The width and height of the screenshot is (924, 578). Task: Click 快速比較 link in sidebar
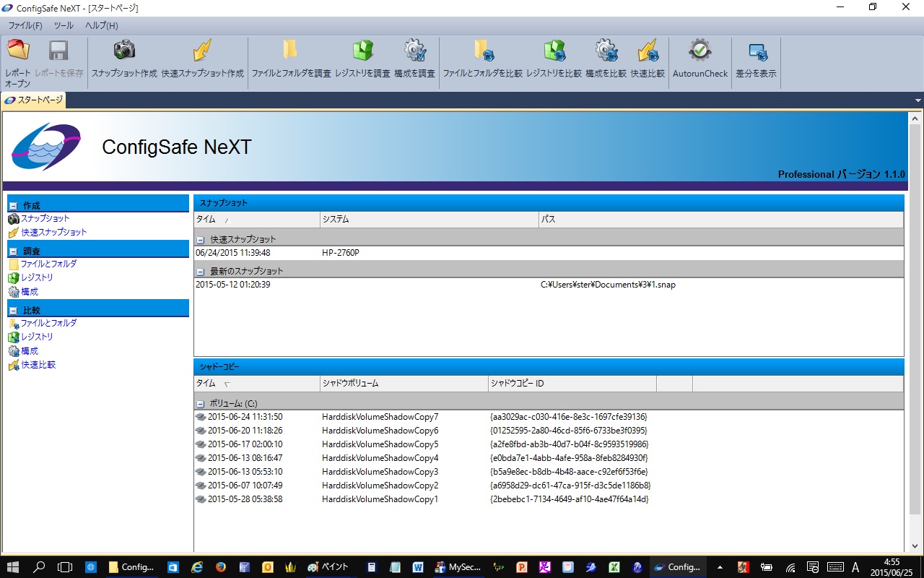coord(38,365)
